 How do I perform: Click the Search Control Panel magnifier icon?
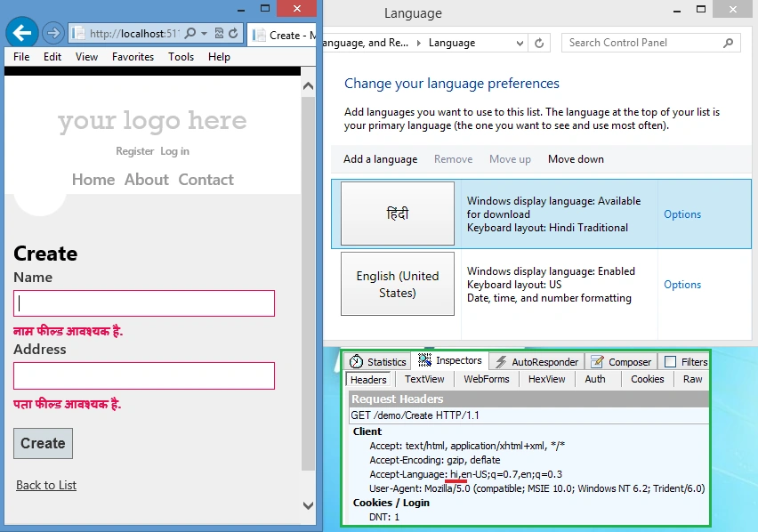[x=728, y=43]
